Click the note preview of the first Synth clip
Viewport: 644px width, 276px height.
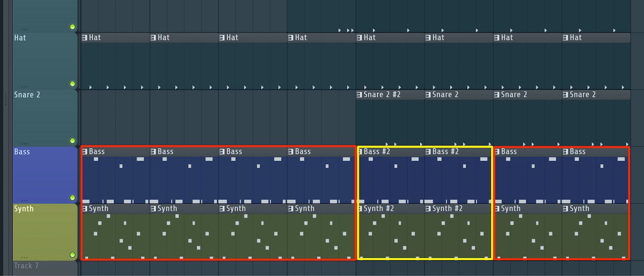(x=116, y=236)
